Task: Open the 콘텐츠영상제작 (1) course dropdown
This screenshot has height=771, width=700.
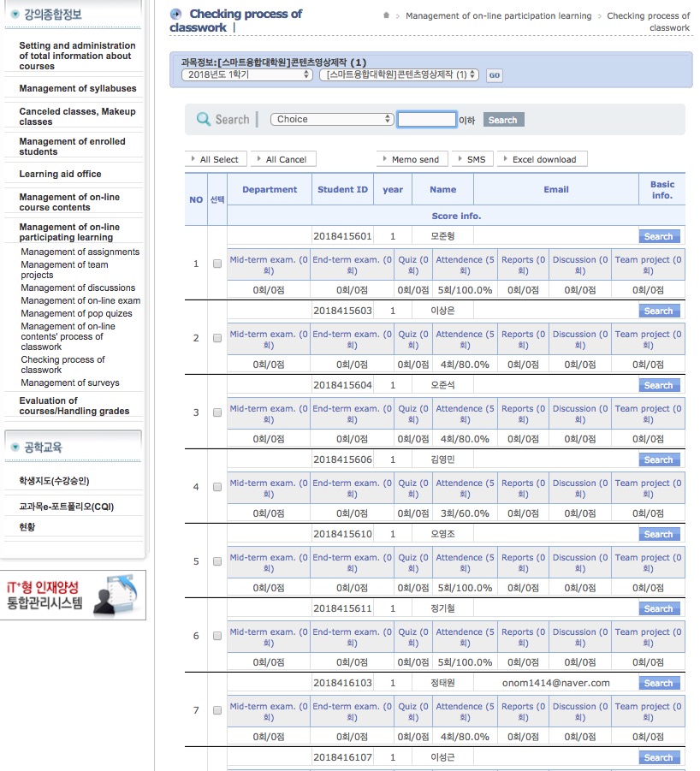Action: coord(399,74)
